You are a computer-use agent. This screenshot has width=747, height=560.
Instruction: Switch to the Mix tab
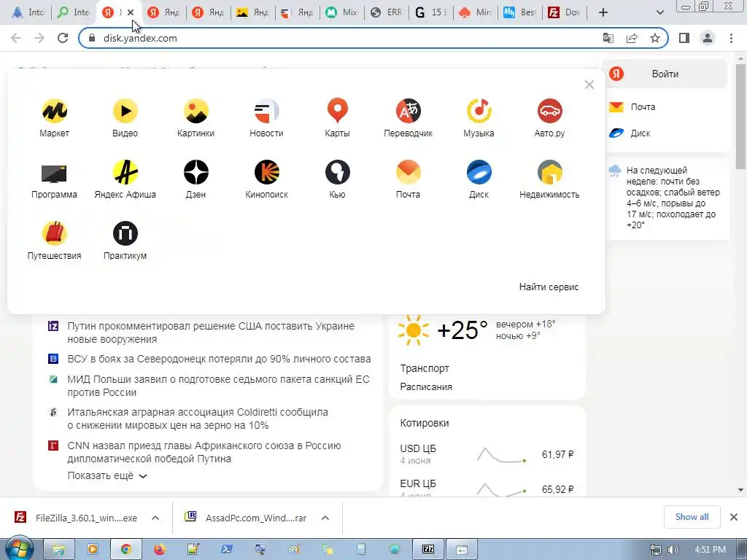click(341, 12)
